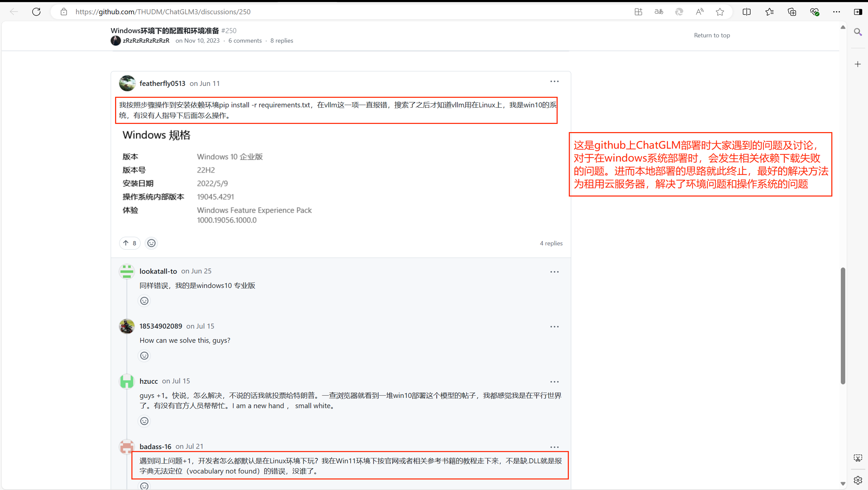
Task: Open browser settings and more menu
Action: tap(836, 12)
